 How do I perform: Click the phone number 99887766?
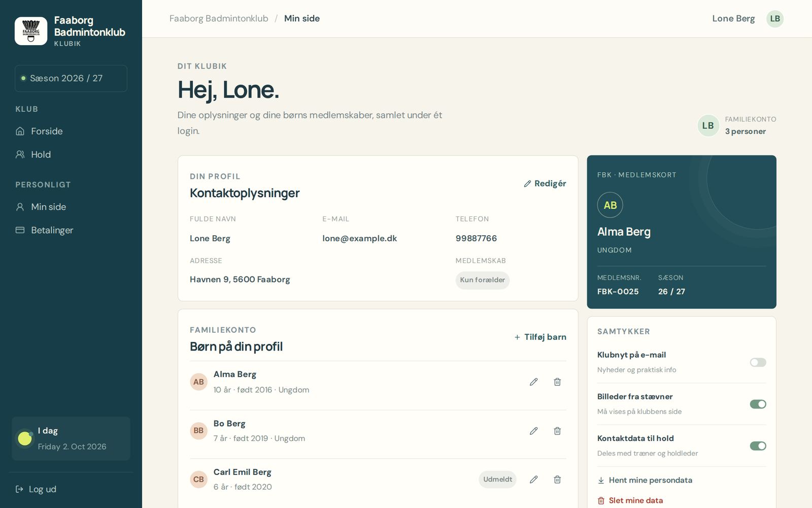(476, 238)
